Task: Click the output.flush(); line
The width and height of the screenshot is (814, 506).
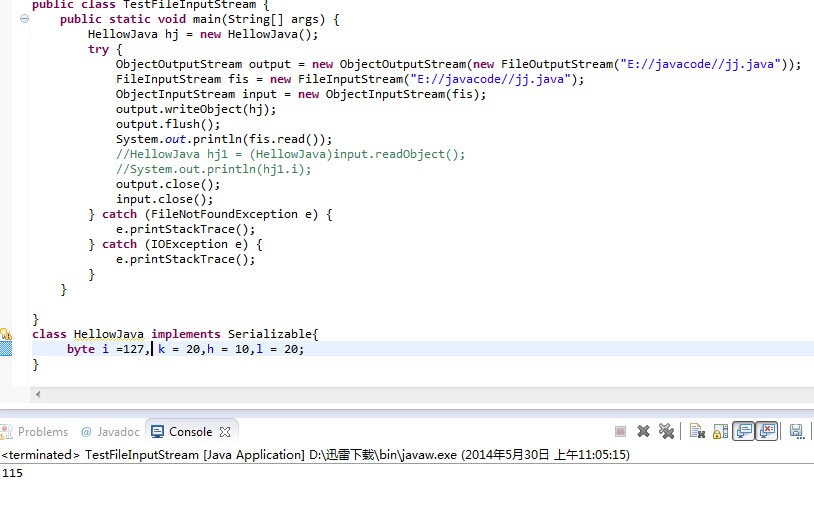Action: 168,125
